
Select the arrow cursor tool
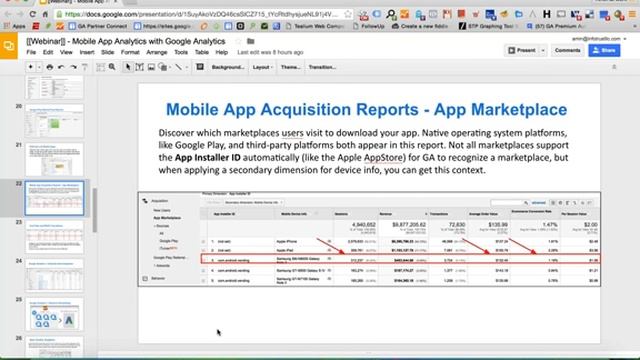[x=128, y=67]
